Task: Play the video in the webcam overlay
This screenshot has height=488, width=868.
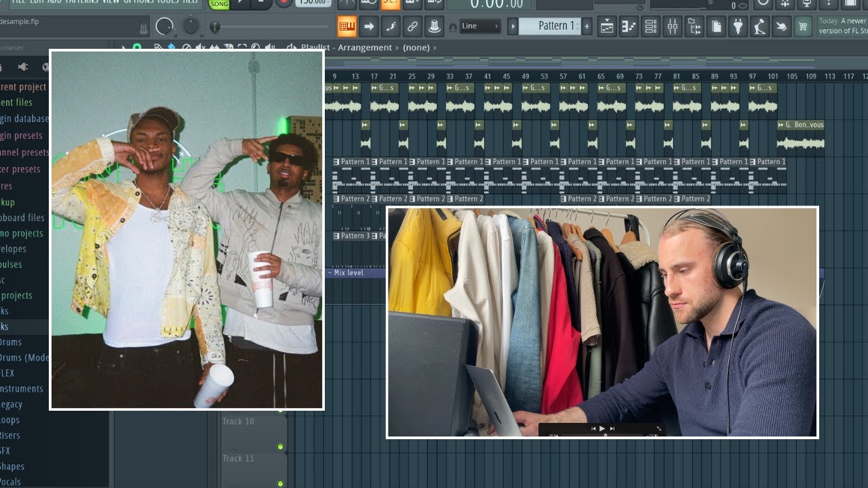Action: 602,428
